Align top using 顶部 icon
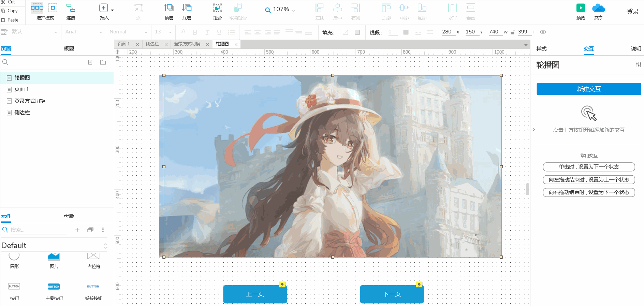This screenshot has height=306, width=644. [386, 8]
